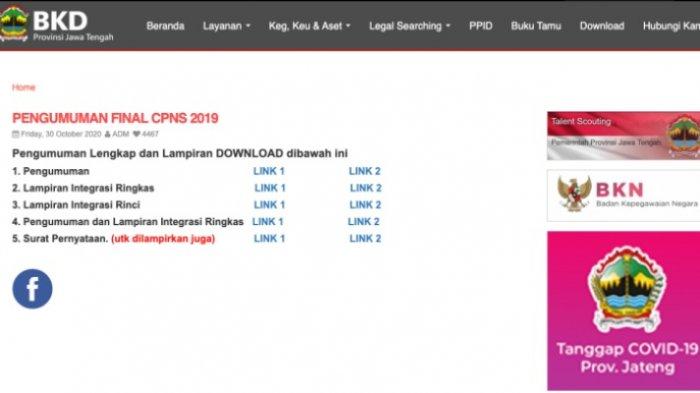Click the text '2. Lampiran Integrasi Ringkas'

[83, 188]
